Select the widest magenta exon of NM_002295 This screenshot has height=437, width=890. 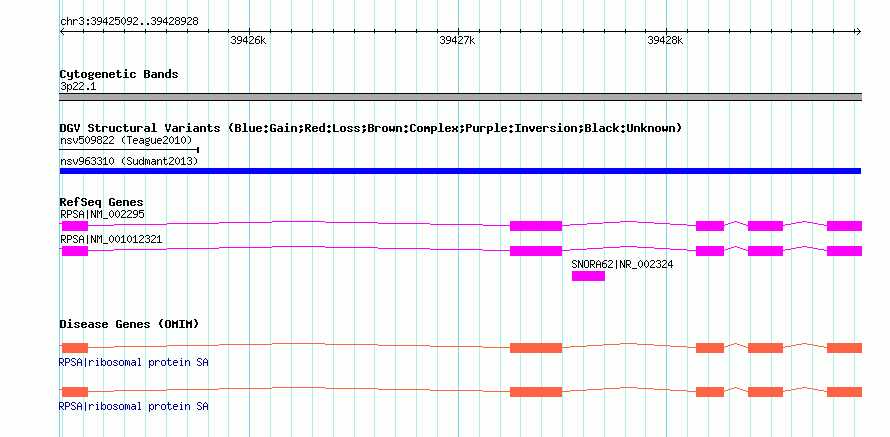pyautogui.click(x=536, y=226)
